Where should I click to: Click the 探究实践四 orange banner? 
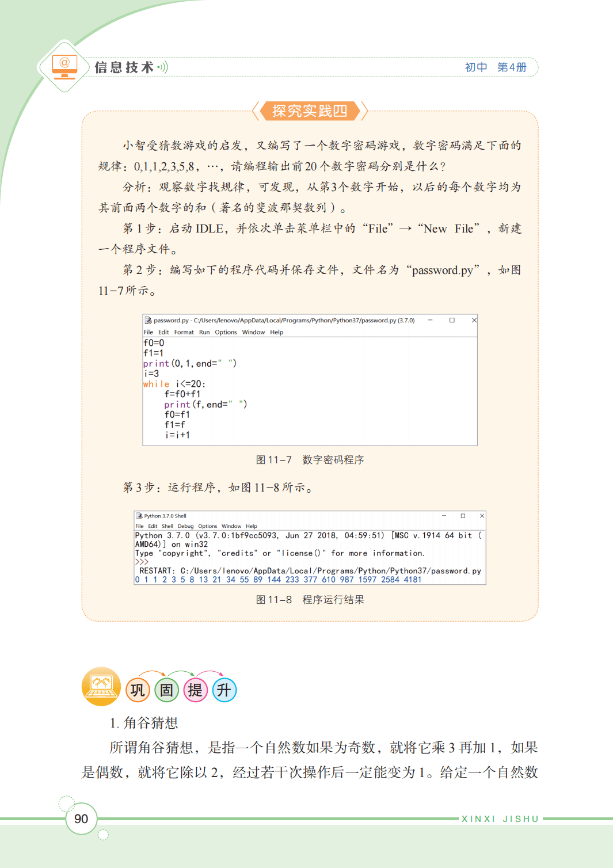pyautogui.click(x=310, y=111)
